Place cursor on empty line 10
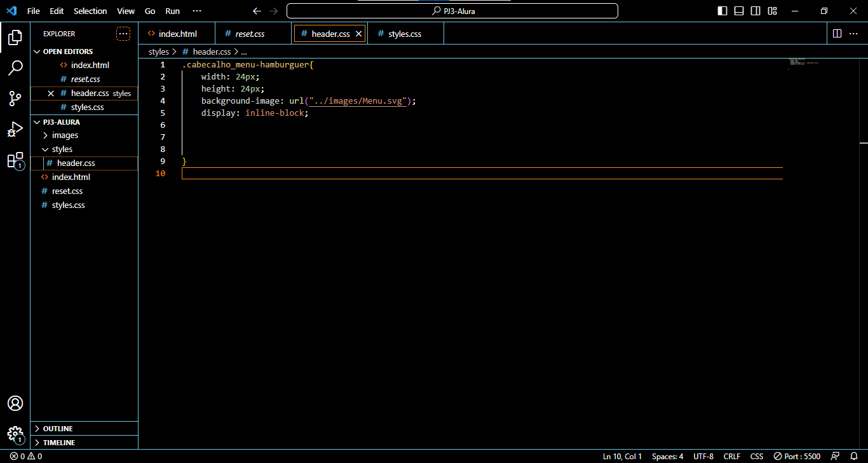The height and width of the screenshot is (463, 868). pyautogui.click(x=482, y=174)
